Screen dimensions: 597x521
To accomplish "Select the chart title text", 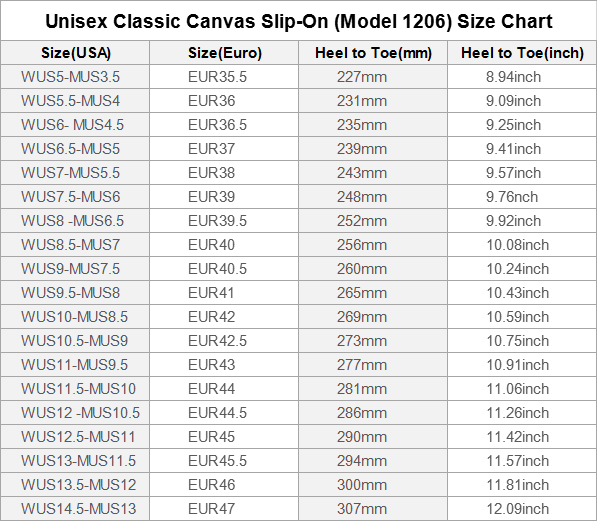I will tap(299, 21).
